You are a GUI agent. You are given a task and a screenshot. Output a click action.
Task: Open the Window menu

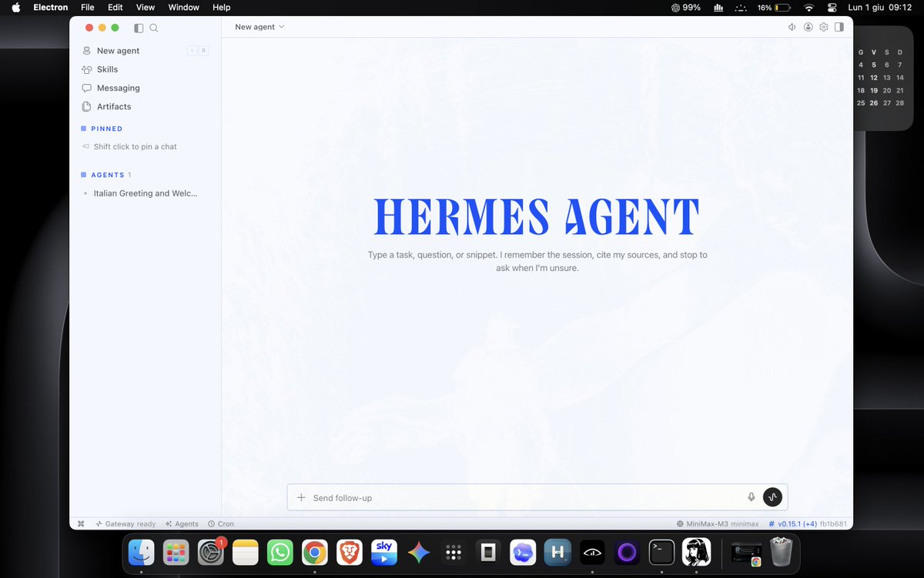pos(183,8)
